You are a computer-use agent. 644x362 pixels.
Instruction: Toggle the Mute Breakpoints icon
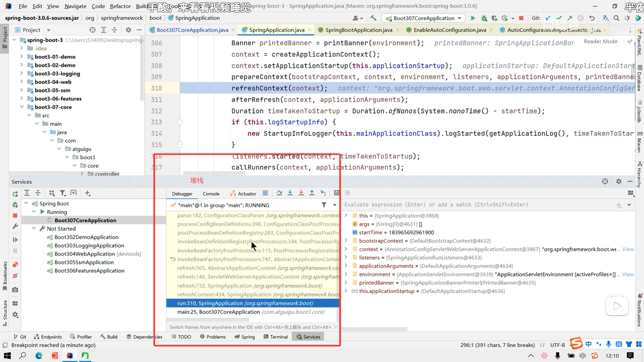click(15, 276)
